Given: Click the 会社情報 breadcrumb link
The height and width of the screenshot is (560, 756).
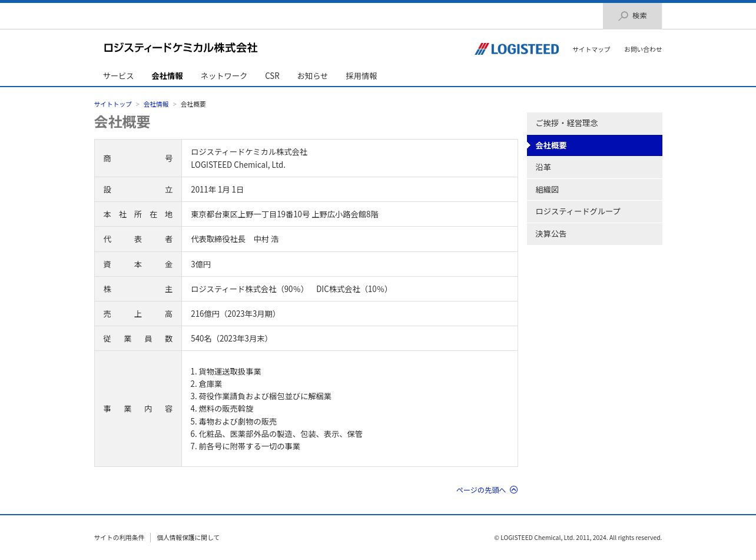Looking at the screenshot, I should (156, 104).
